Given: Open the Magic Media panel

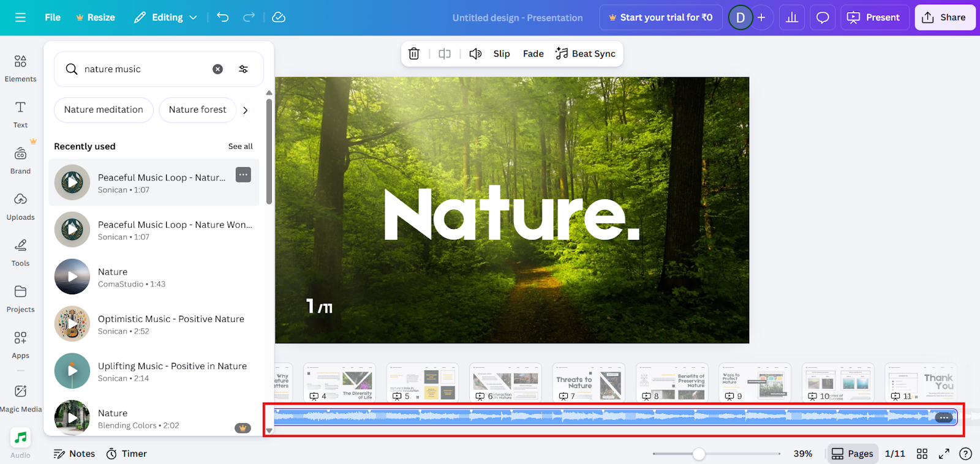Looking at the screenshot, I should (x=20, y=399).
